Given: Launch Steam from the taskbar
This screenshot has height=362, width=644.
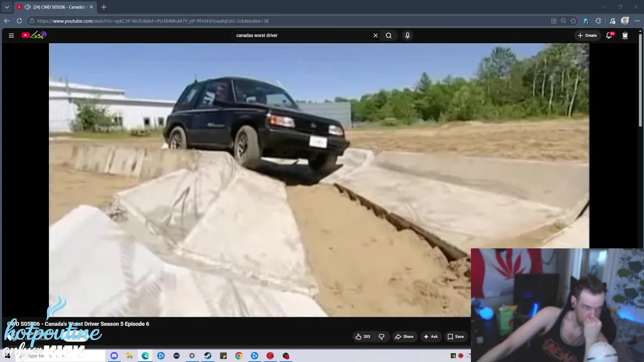Looking at the screenshot, I should pyautogui.click(x=207, y=356).
